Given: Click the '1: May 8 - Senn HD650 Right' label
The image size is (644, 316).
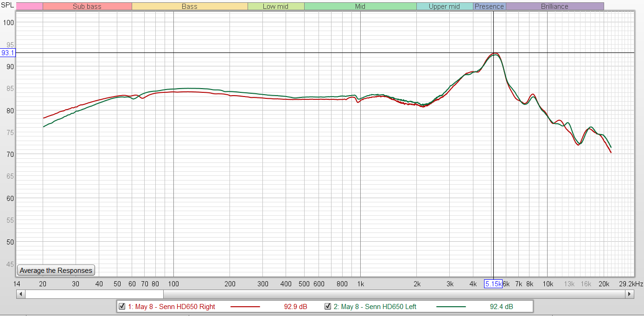Looking at the screenshot, I should click(172, 307).
